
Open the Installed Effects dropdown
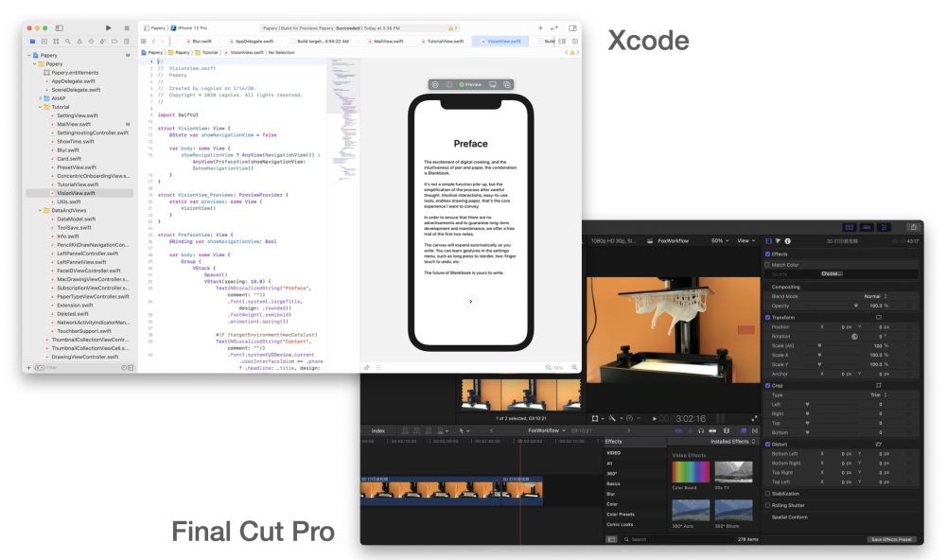733,442
